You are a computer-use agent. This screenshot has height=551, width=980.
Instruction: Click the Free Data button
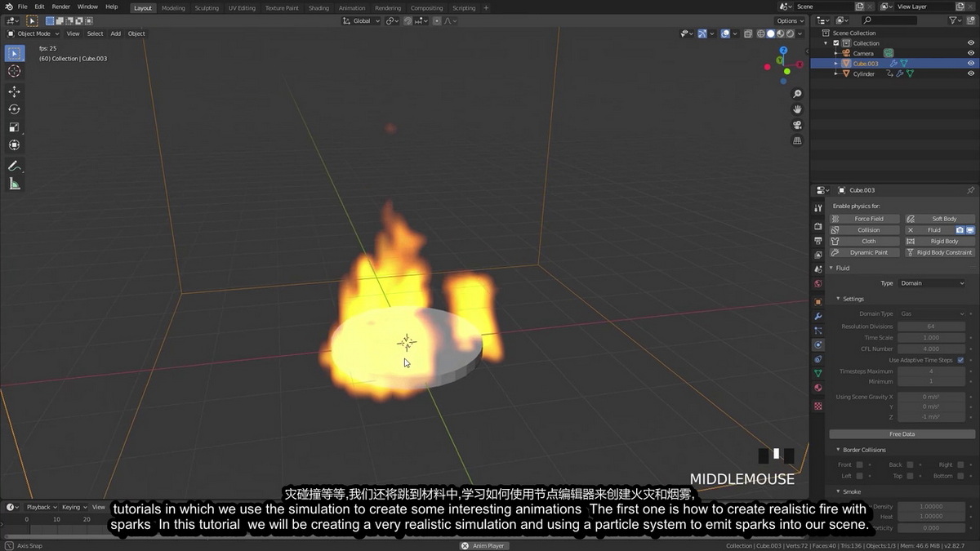coord(902,434)
